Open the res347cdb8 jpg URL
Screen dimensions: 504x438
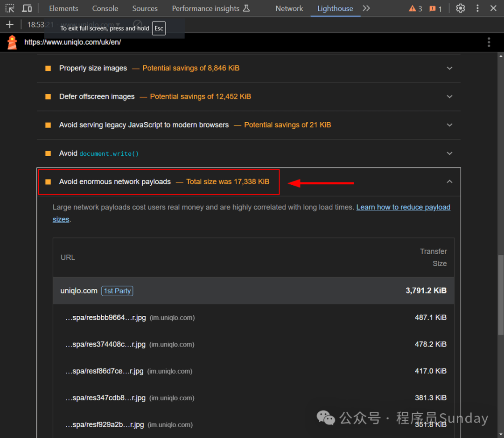point(105,398)
